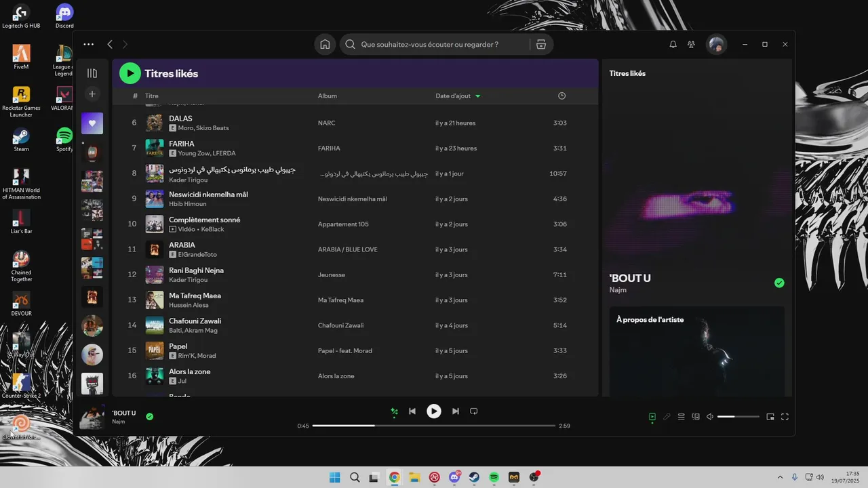Image resolution: width=868 pixels, height=488 pixels.
Task: Click the Papel album cover thumbnail
Action: [x=155, y=350]
